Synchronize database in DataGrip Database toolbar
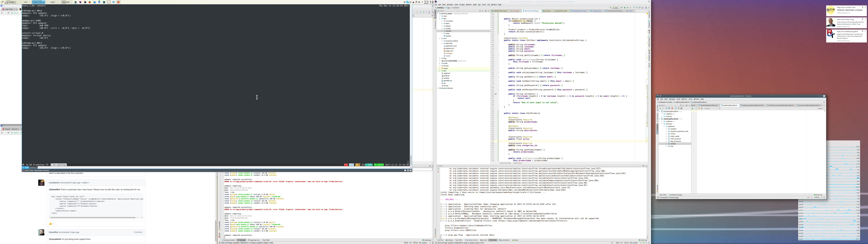Screen dimensions: 868x244 coord(666,109)
